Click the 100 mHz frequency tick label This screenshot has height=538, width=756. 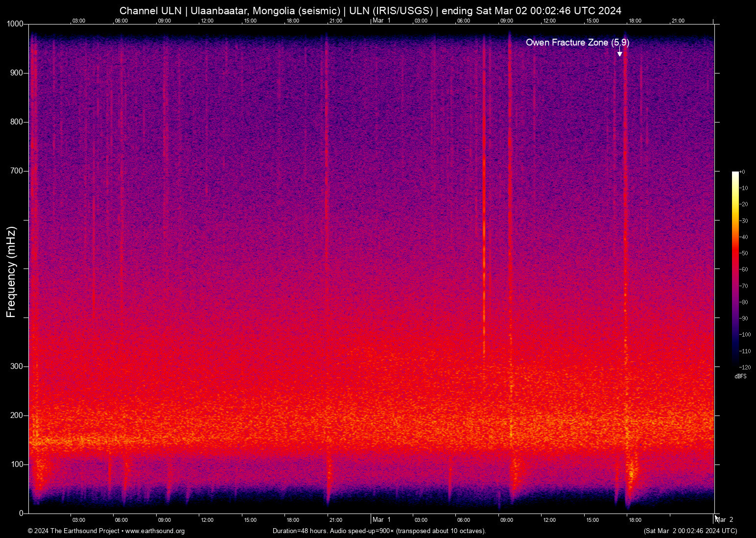pos(17,465)
